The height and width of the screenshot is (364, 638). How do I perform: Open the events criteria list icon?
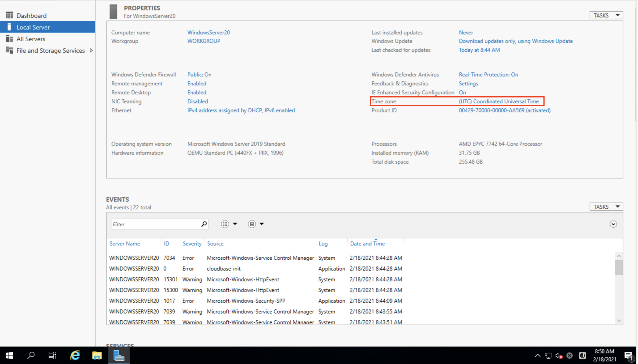[225, 224]
